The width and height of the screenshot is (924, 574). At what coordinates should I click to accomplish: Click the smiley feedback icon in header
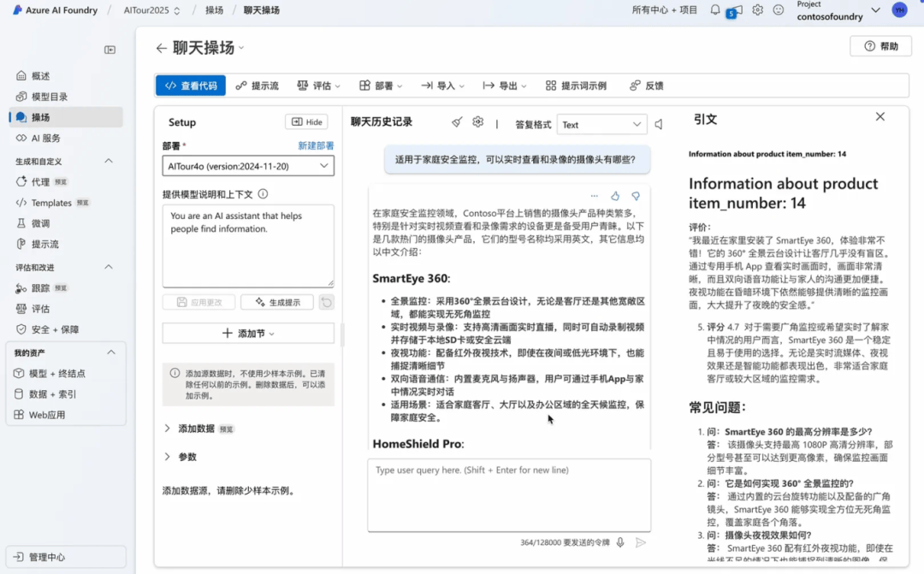779,10
